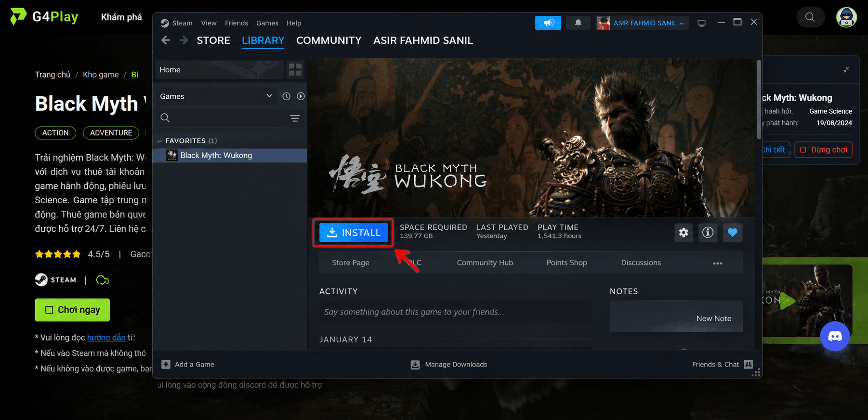The height and width of the screenshot is (420, 868).
Task: Open G4Play search icon
Action: 810,17
